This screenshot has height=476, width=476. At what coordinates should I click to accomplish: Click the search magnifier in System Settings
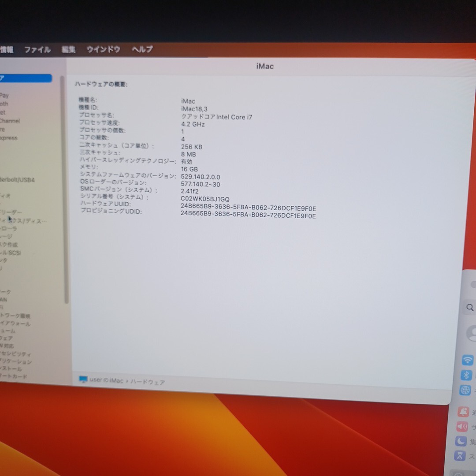[x=470, y=307]
